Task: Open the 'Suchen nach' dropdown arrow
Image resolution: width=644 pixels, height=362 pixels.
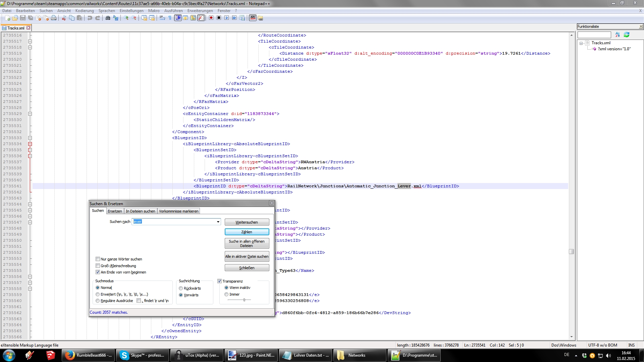Action: pyautogui.click(x=218, y=222)
